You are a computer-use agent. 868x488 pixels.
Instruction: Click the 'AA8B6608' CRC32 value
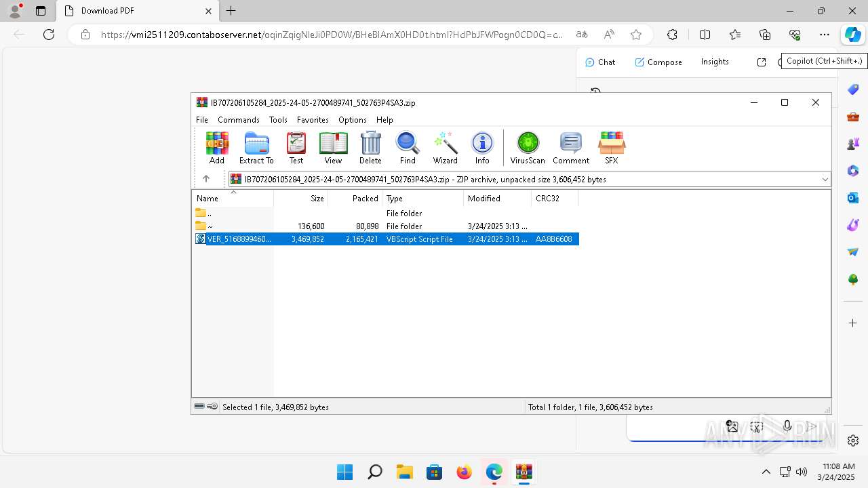coord(553,239)
